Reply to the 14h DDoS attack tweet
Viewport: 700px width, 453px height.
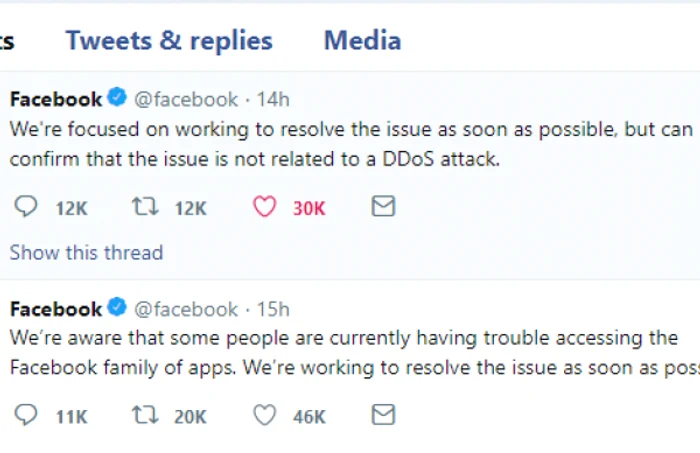pyautogui.click(x=26, y=207)
